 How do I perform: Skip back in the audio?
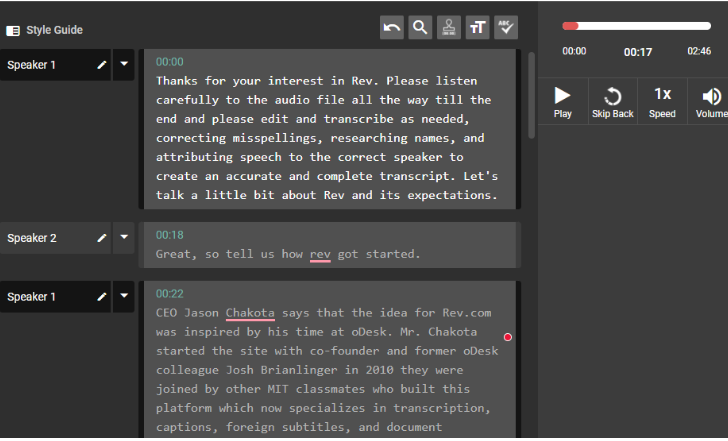pos(612,102)
